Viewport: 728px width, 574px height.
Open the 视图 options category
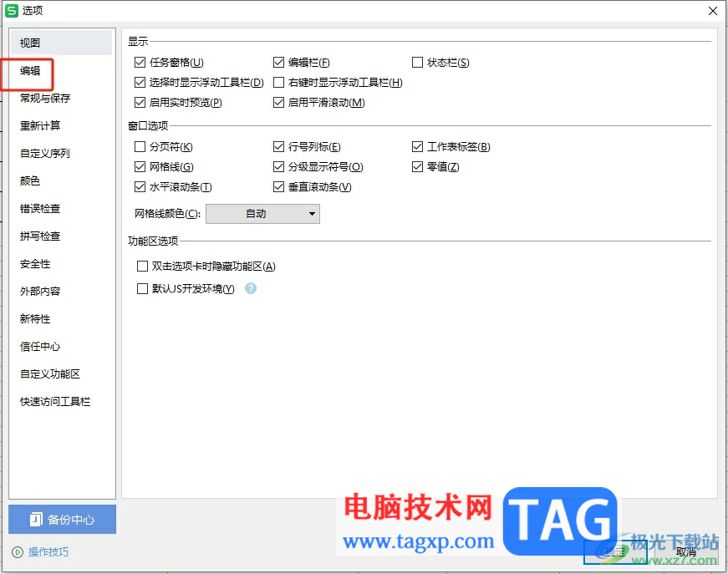coord(61,43)
